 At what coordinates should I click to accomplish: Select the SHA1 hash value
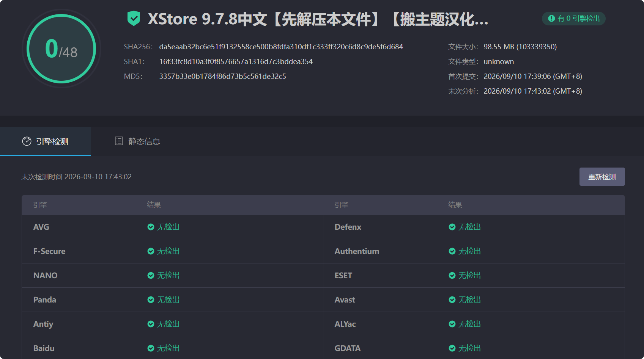coord(236,61)
